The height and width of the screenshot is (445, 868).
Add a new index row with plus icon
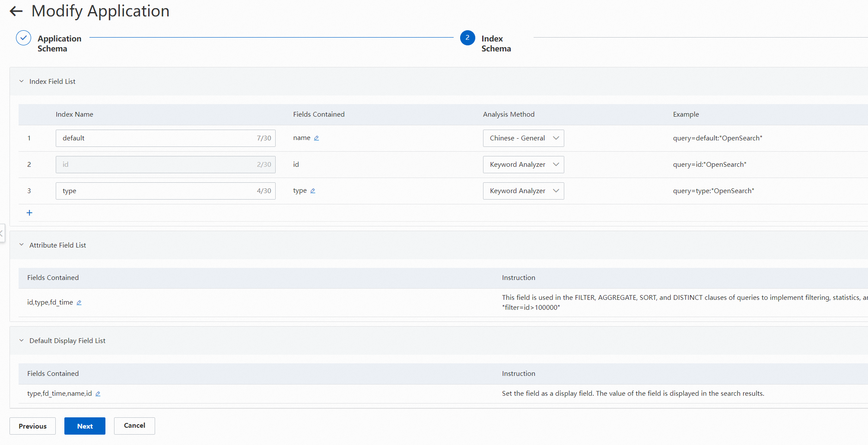(x=29, y=213)
